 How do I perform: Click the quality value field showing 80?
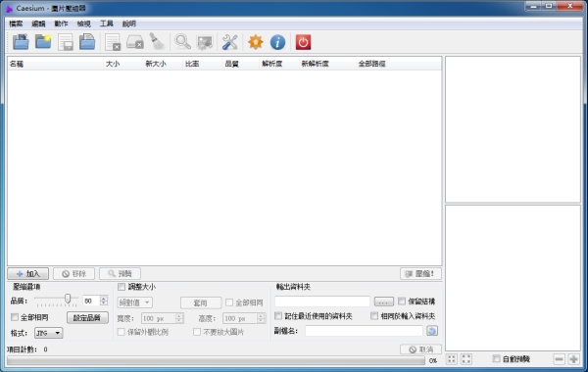(x=91, y=301)
